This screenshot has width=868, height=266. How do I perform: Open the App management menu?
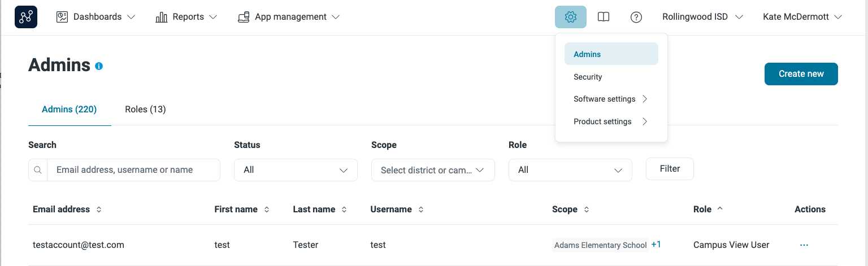tap(289, 17)
